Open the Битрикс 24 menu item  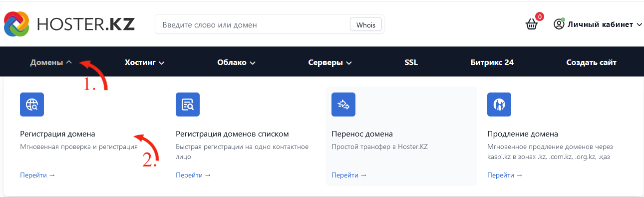click(x=492, y=62)
